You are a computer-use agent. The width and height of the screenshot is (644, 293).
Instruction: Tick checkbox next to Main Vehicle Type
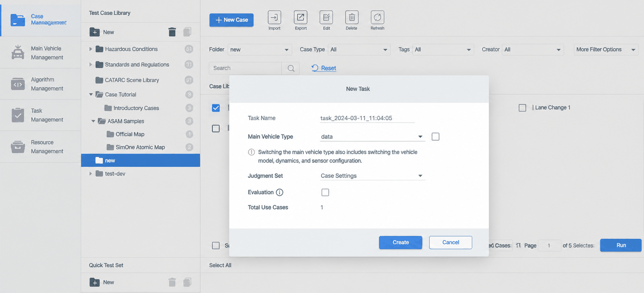coord(435,137)
